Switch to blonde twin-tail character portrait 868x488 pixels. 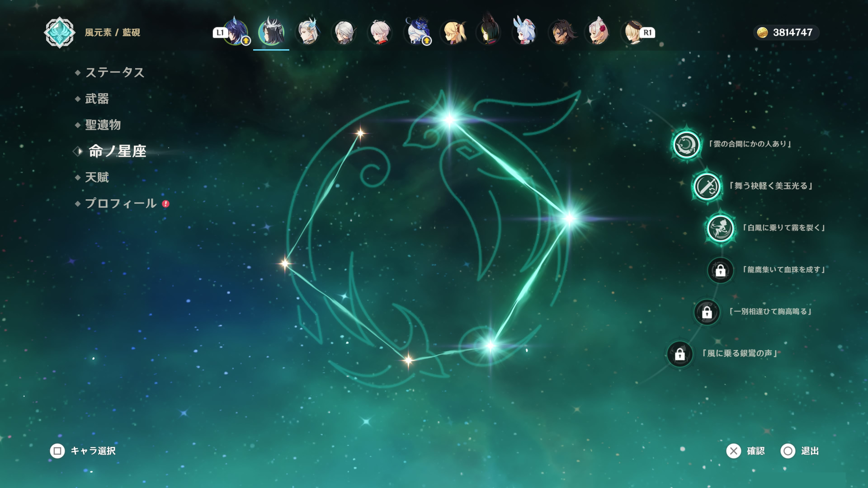coord(453,32)
